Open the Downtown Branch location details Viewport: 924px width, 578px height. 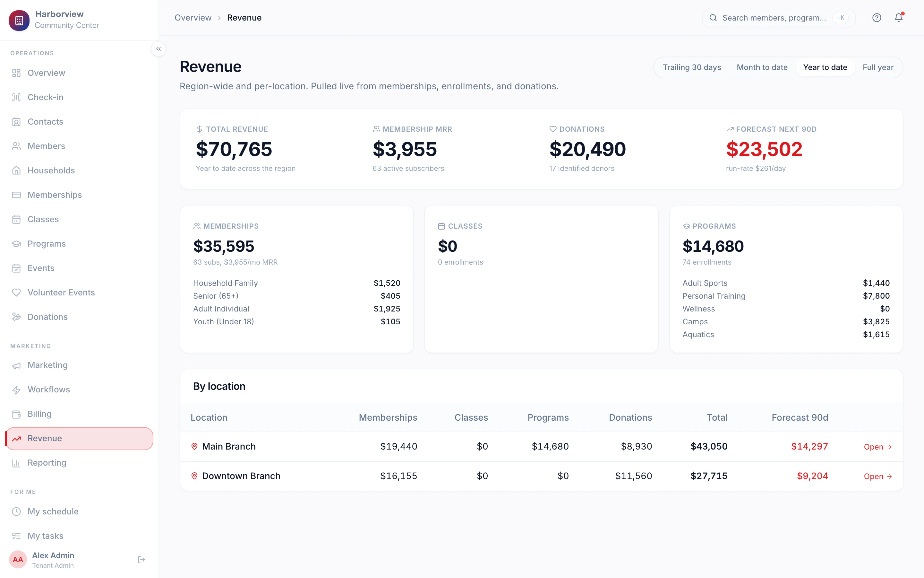[x=878, y=476]
